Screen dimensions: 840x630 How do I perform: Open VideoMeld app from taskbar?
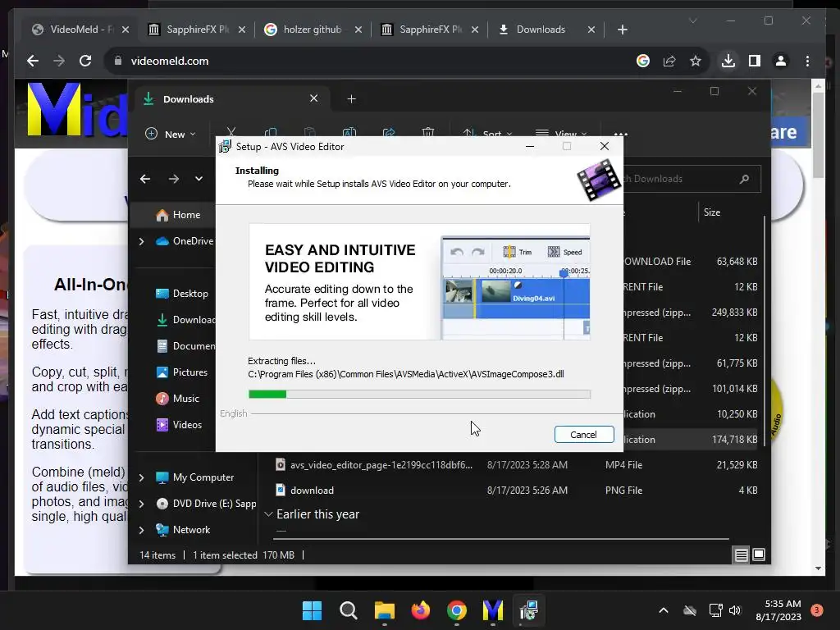click(x=493, y=610)
